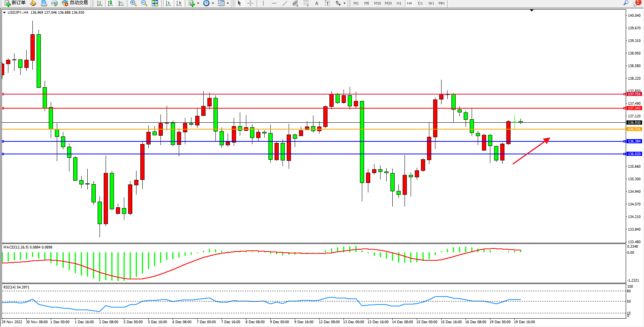Tile chart windows with the grid icon
The width and height of the screenshot is (644, 327).
155,3
